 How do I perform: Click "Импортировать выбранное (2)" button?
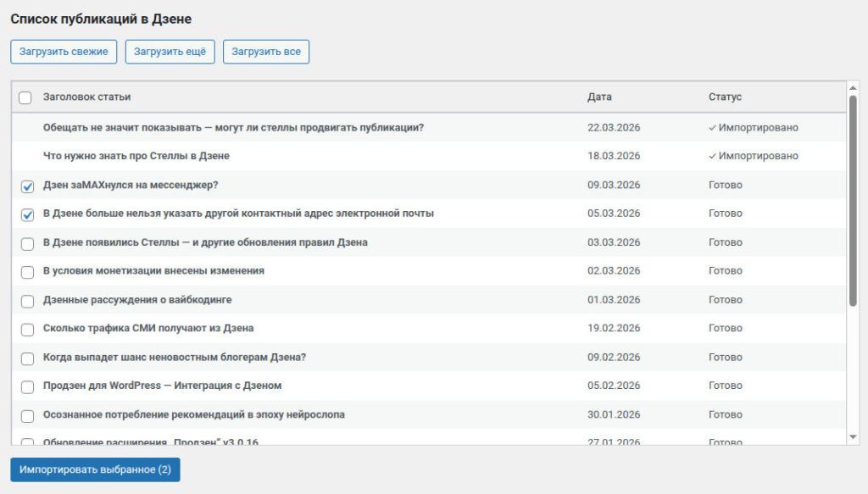pos(95,469)
